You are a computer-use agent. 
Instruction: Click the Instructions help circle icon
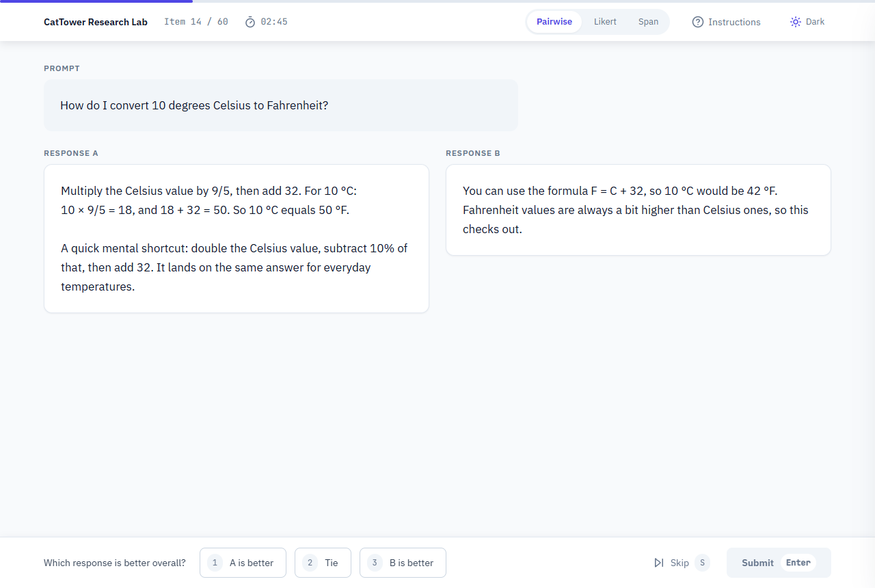click(x=698, y=22)
